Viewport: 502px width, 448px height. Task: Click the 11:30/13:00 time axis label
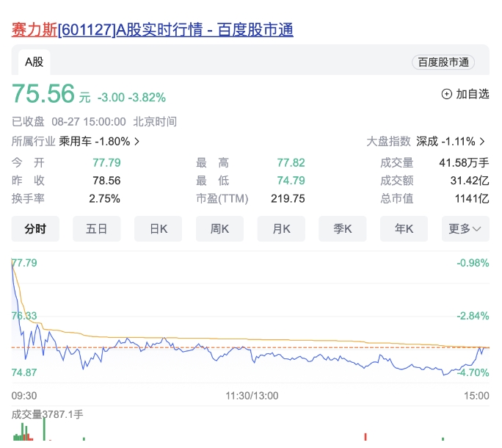[x=252, y=396]
